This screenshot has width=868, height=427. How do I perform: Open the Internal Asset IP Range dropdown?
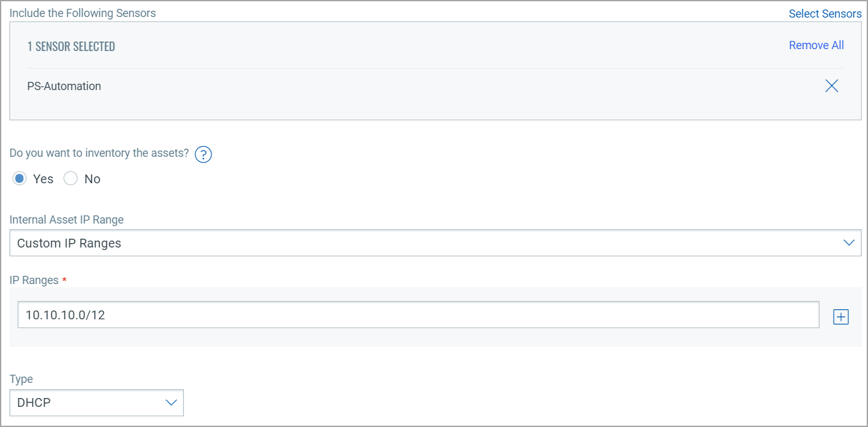[x=435, y=242]
